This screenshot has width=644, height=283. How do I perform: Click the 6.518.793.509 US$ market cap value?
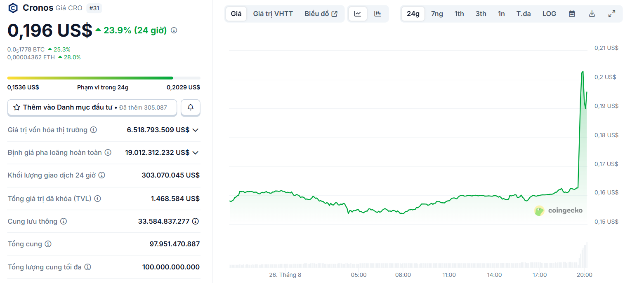tap(158, 130)
